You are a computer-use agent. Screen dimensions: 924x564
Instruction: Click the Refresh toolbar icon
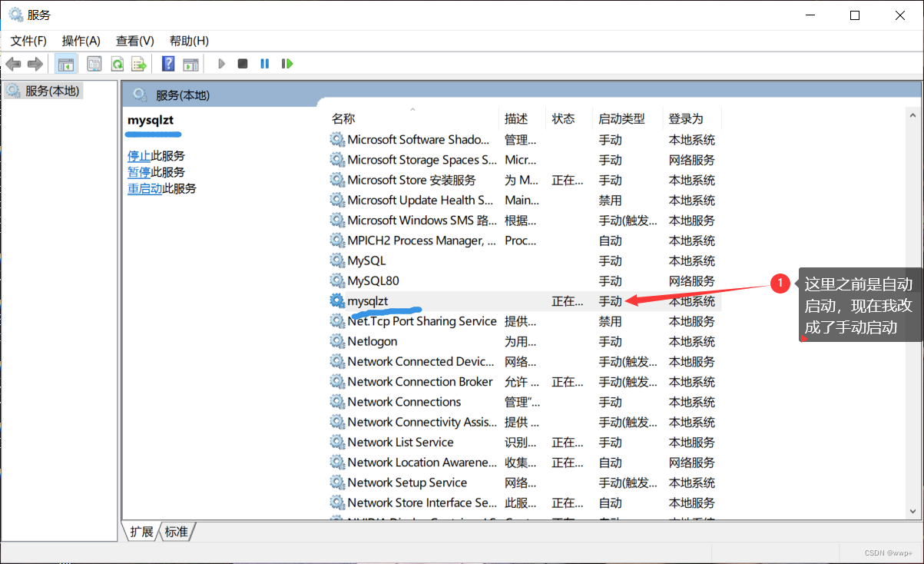click(x=117, y=64)
